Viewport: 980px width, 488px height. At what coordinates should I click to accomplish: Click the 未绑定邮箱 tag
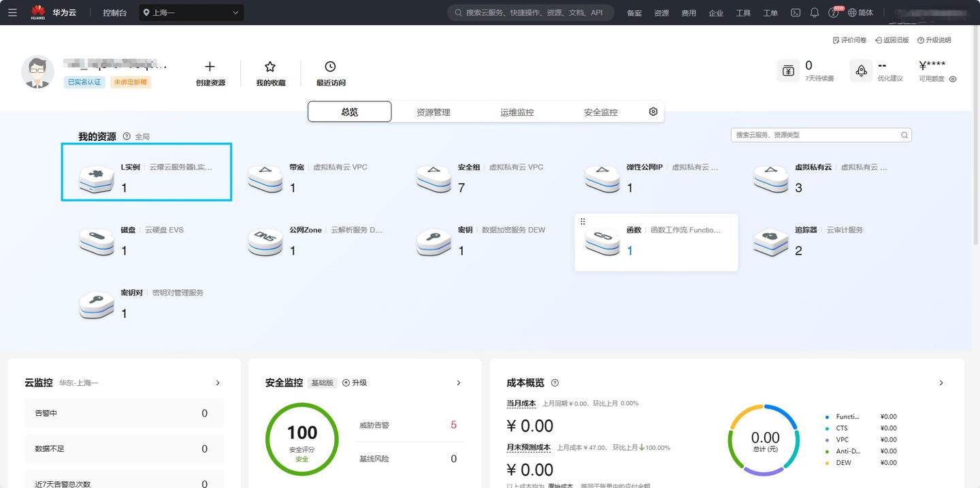click(131, 82)
